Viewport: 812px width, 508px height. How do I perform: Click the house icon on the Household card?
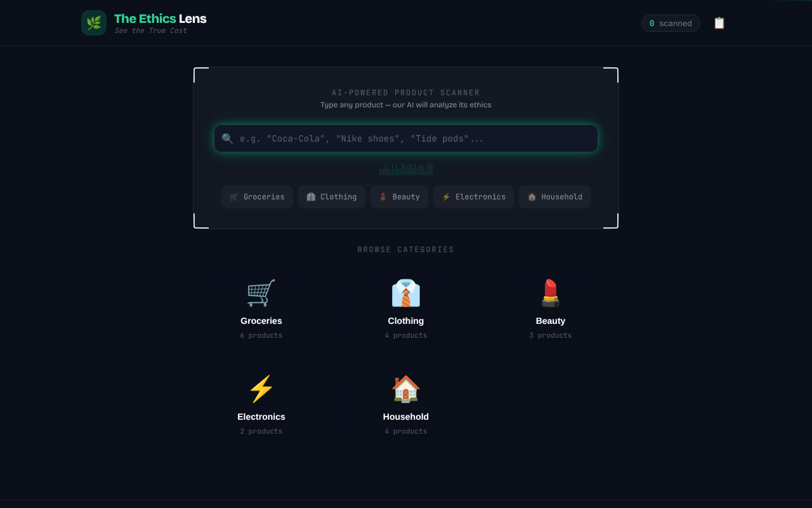coord(405,389)
